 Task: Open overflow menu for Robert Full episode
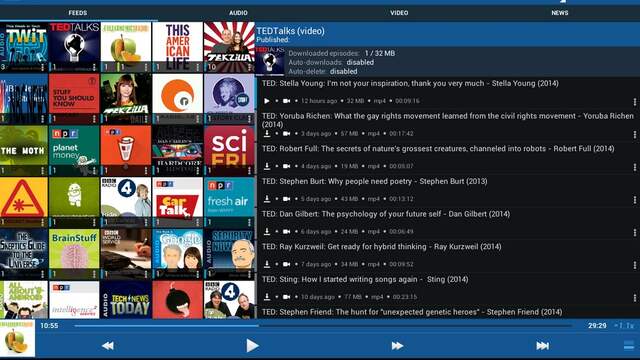(x=635, y=167)
